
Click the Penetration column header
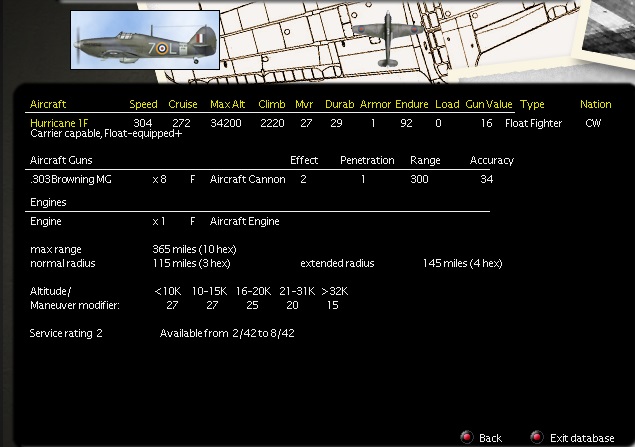click(367, 160)
